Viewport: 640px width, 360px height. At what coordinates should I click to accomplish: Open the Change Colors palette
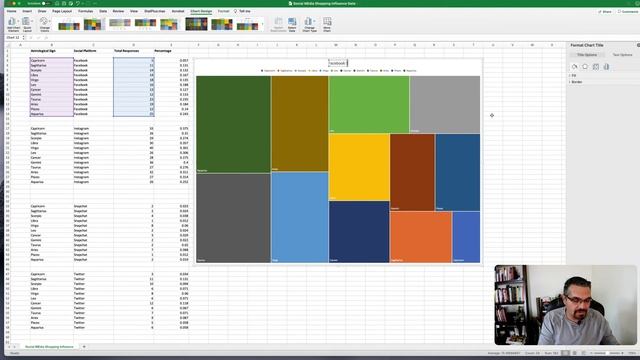click(x=44, y=24)
